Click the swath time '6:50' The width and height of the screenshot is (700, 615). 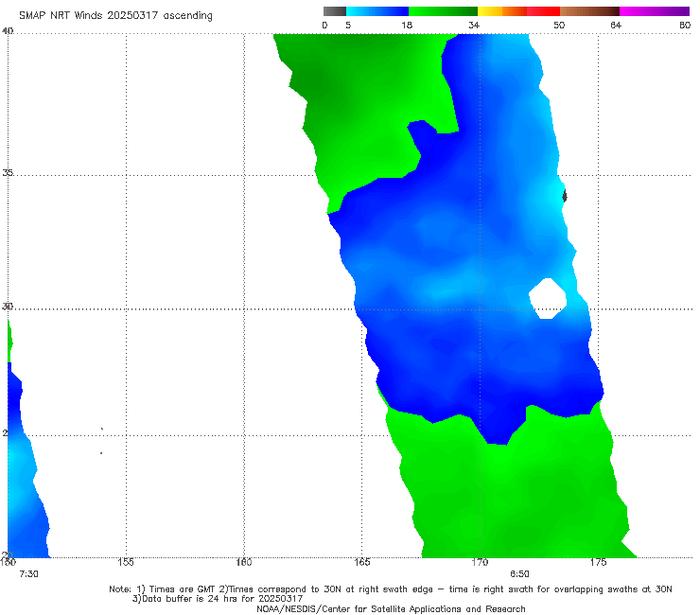tap(519, 574)
